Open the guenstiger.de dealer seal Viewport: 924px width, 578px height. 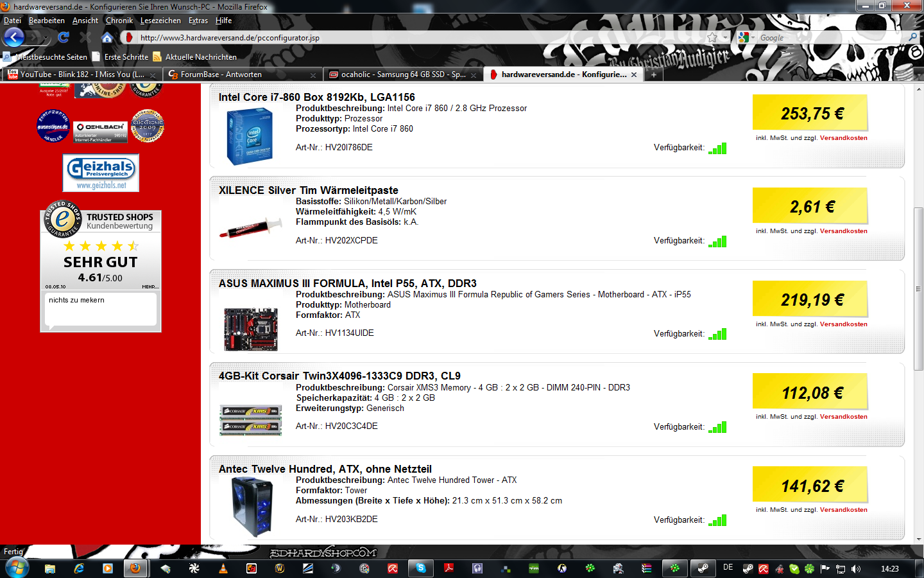click(x=53, y=126)
